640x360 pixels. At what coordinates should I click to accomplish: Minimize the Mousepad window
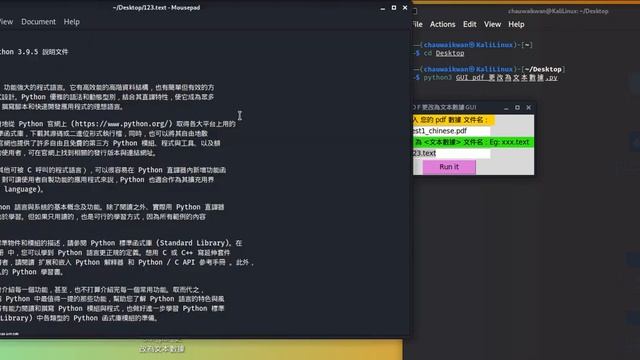382,8
